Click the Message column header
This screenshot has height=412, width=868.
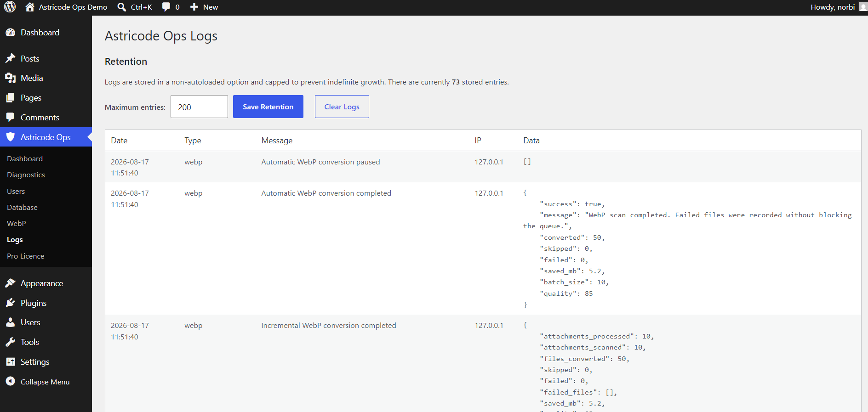pyautogui.click(x=277, y=141)
